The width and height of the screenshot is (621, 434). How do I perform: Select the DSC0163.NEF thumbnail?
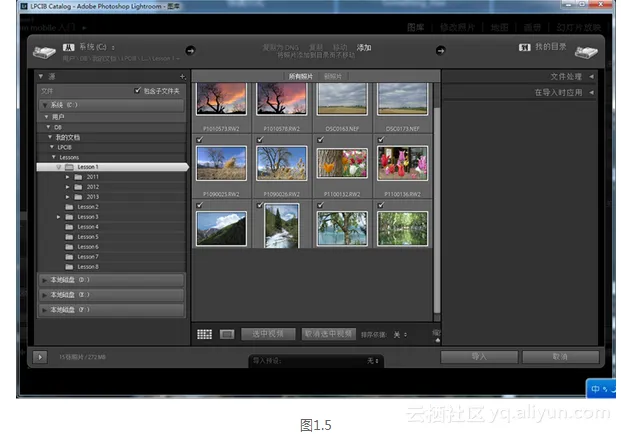342,99
